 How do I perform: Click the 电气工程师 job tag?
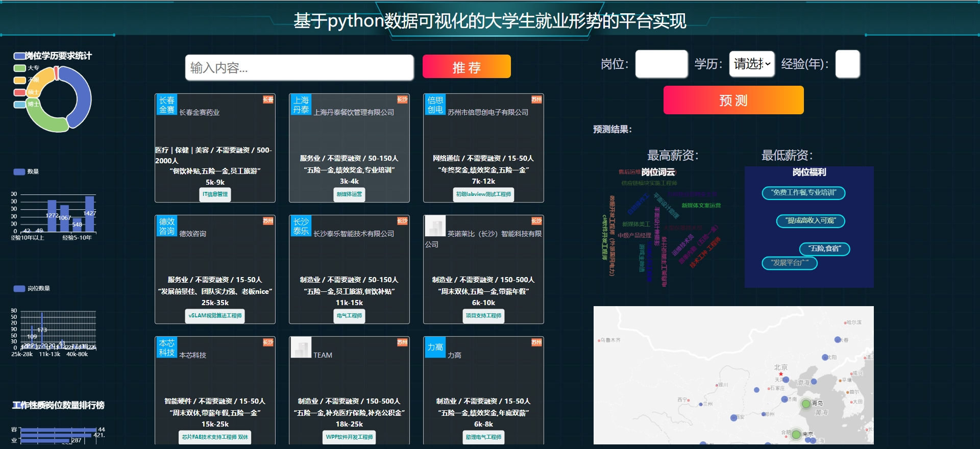(349, 315)
